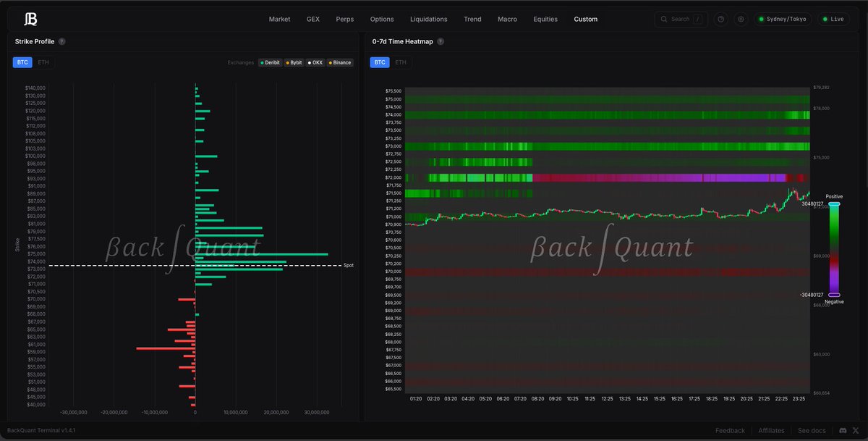Click the Positive handle of color scale
The width and height of the screenshot is (868, 441).
tap(834, 204)
